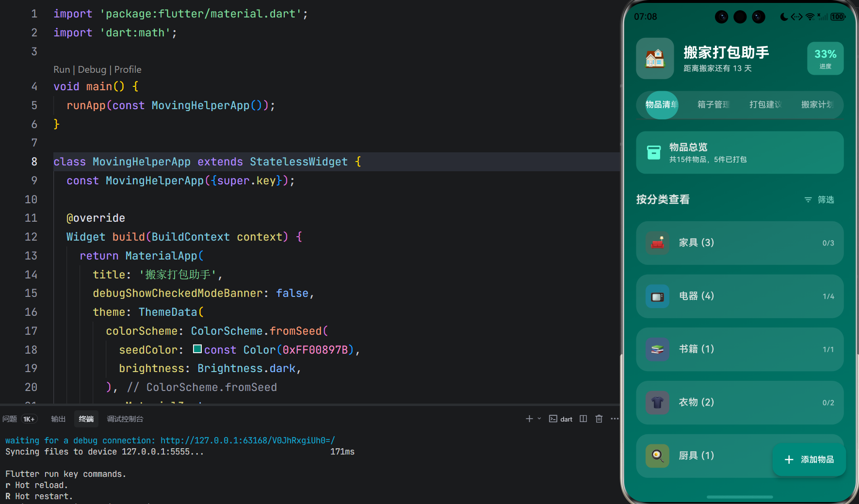Click the 1K+ problems count badge

29,419
